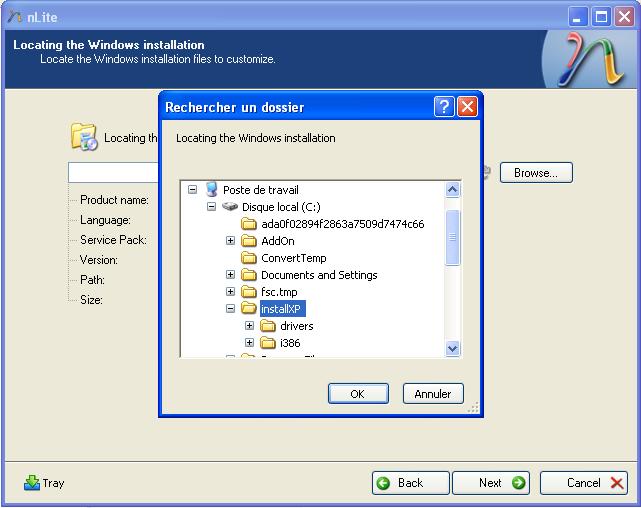641x508 pixels.
Task: Collapse the Disque local (C:) node
Action: click(x=211, y=206)
